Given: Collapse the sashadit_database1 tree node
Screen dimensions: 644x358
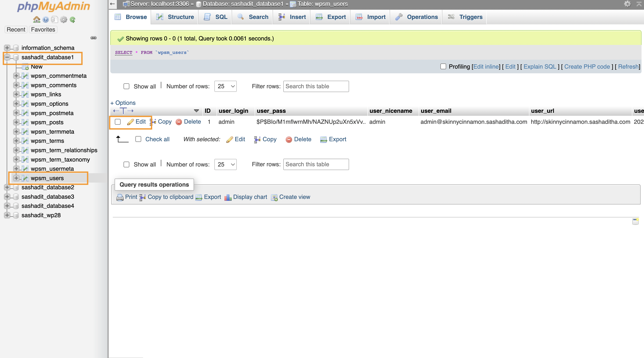Looking at the screenshot, I should click(7, 57).
